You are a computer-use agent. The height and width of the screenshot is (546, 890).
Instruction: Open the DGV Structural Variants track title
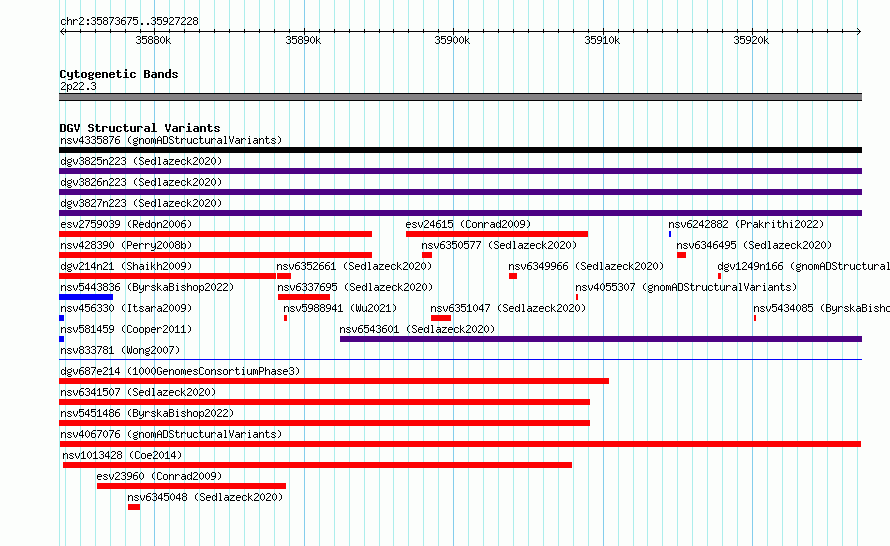click(x=140, y=128)
